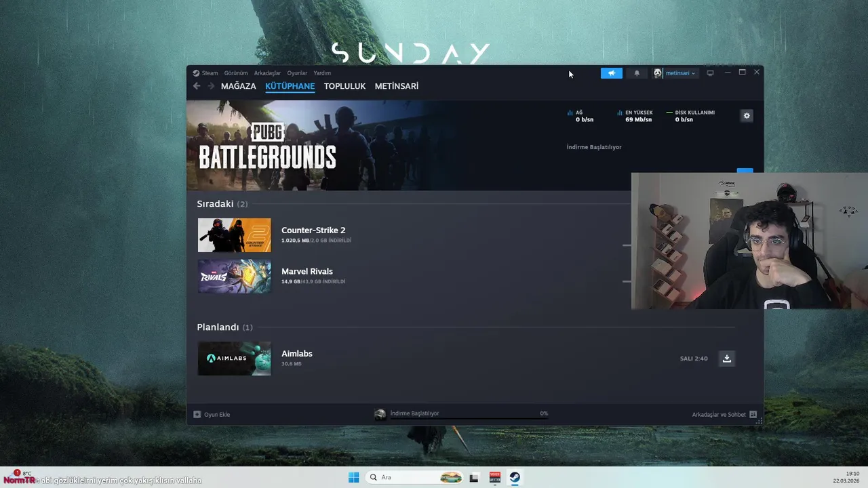Click the Aimlabs 30,6 MB size text
The image size is (868, 488).
click(x=292, y=364)
